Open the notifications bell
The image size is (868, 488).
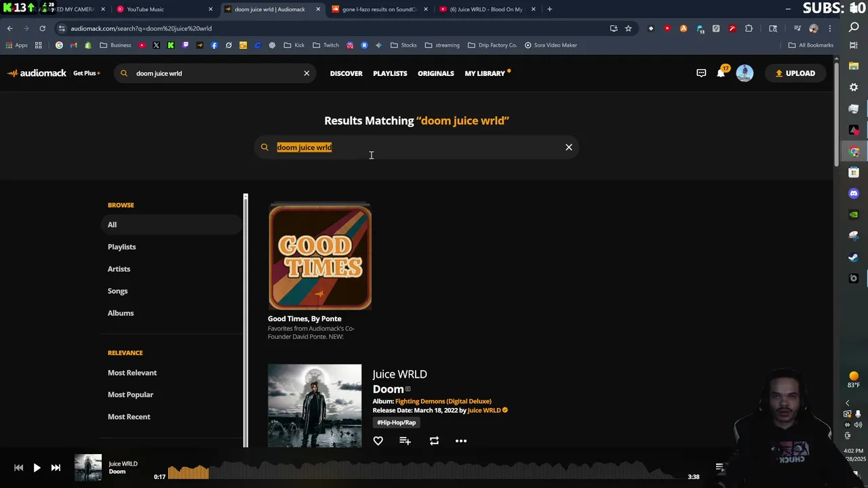[x=721, y=73]
